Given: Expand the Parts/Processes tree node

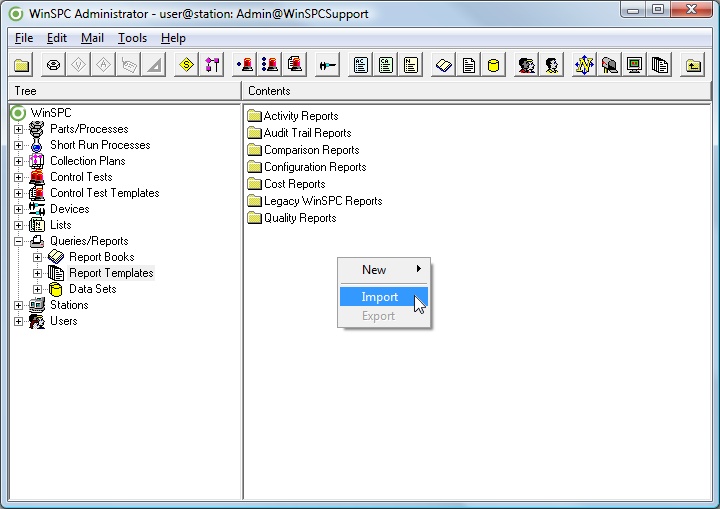Looking at the screenshot, I should (x=18, y=130).
